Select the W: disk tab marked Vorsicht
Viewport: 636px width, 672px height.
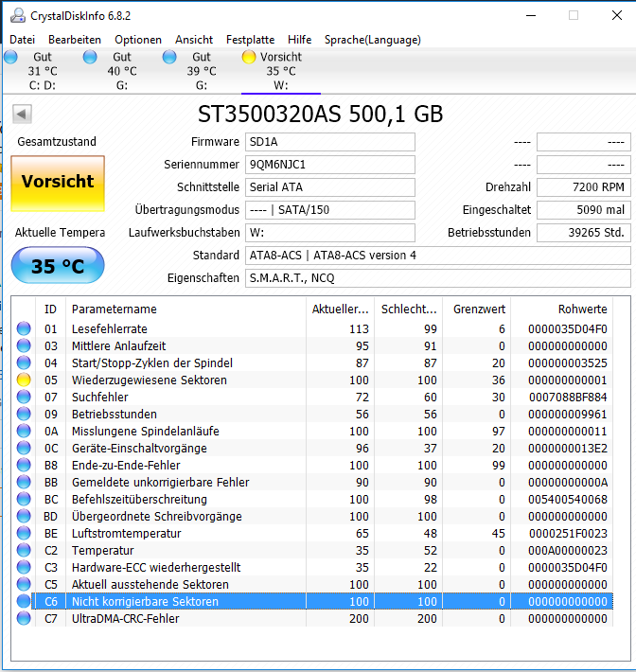pyautogui.click(x=281, y=71)
